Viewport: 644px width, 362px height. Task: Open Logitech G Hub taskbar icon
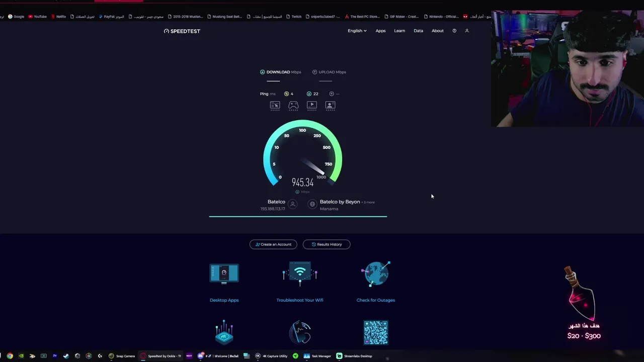[x=100, y=356]
